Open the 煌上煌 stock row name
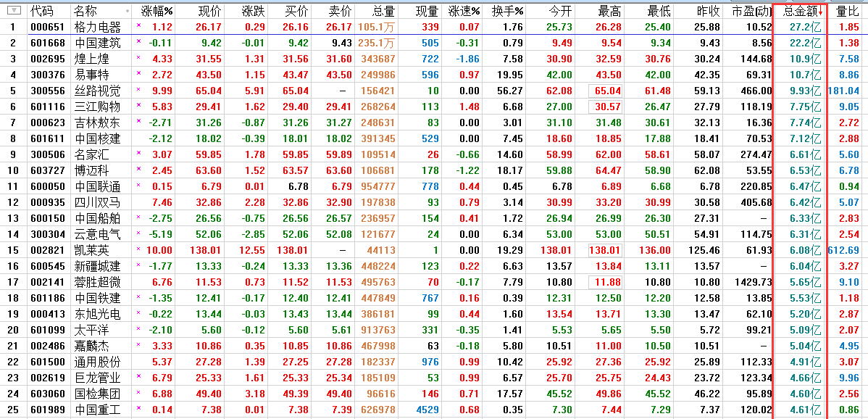This screenshot has height=419, width=868. [x=91, y=59]
